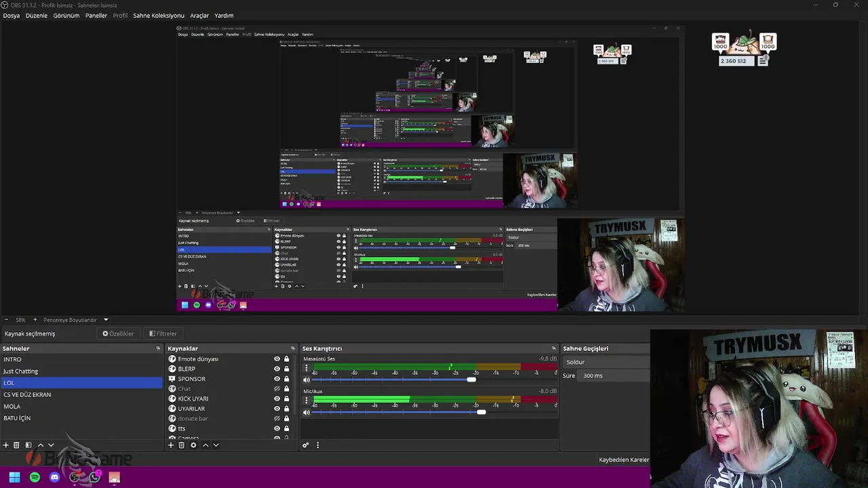Screen dimensions: 868x488
Task: Click the Özellikler button
Action: (x=118, y=333)
